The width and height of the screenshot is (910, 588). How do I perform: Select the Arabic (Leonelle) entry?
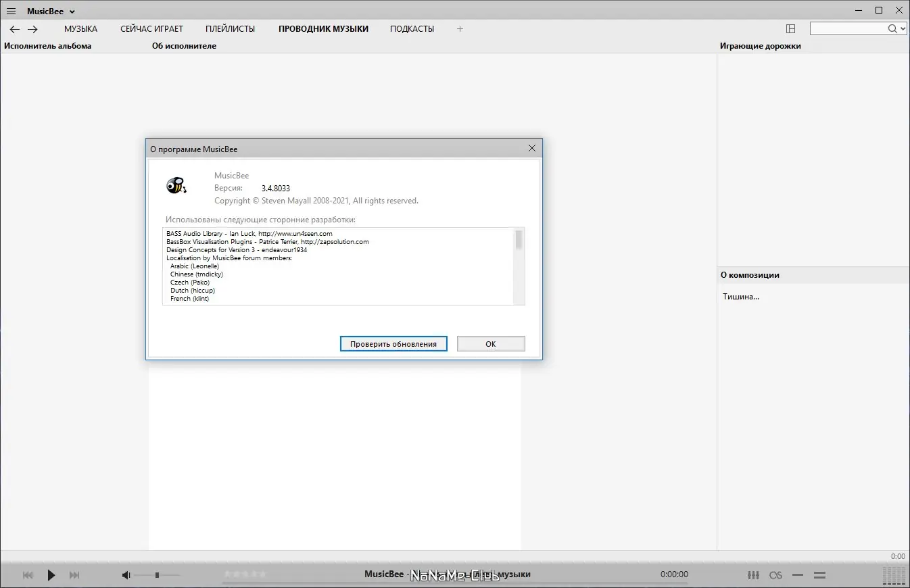click(x=195, y=266)
